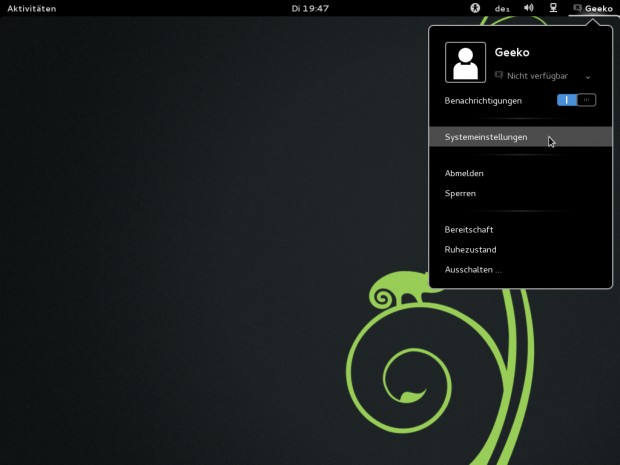Viewport: 620px width, 465px height.
Task: Click the chat bubble icon beside Nicht verfügbar
Action: pos(499,75)
